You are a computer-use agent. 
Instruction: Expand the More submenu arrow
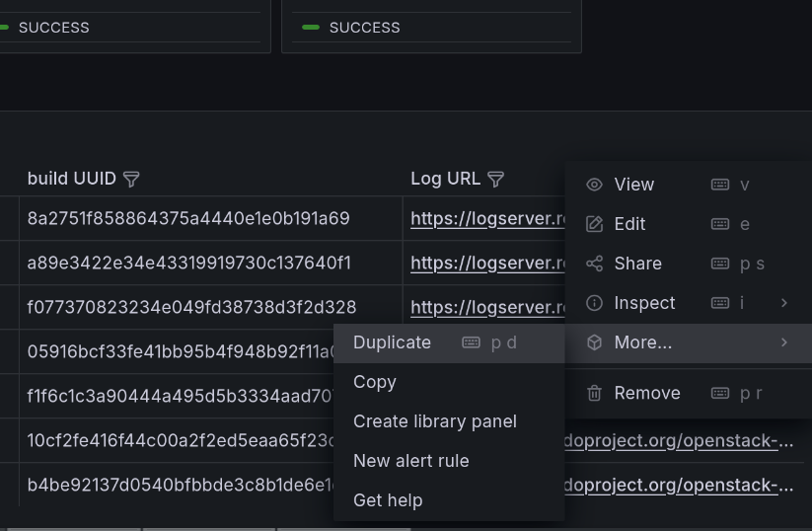[x=784, y=342]
